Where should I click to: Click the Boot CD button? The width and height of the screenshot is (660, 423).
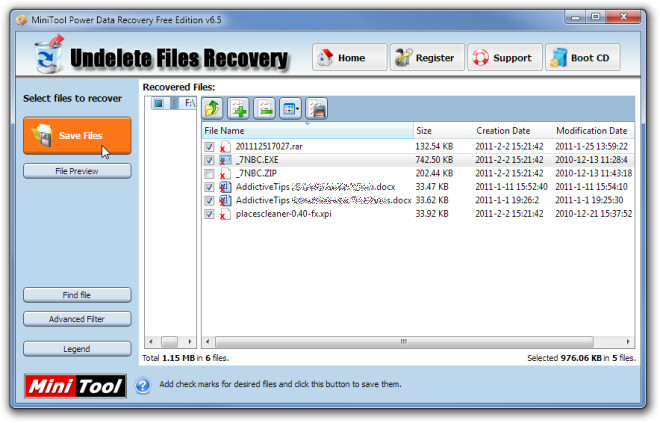click(583, 57)
